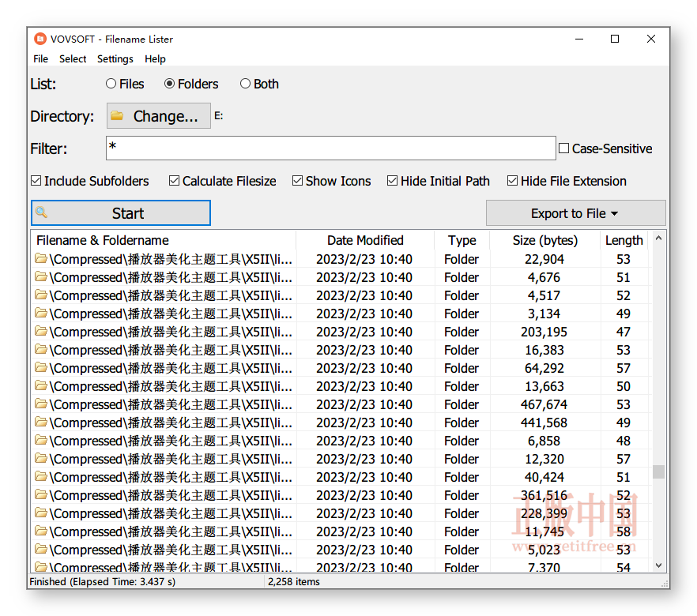697x616 pixels.
Task: Click the folder icon on Change button
Action: click(x=117, y=116)
